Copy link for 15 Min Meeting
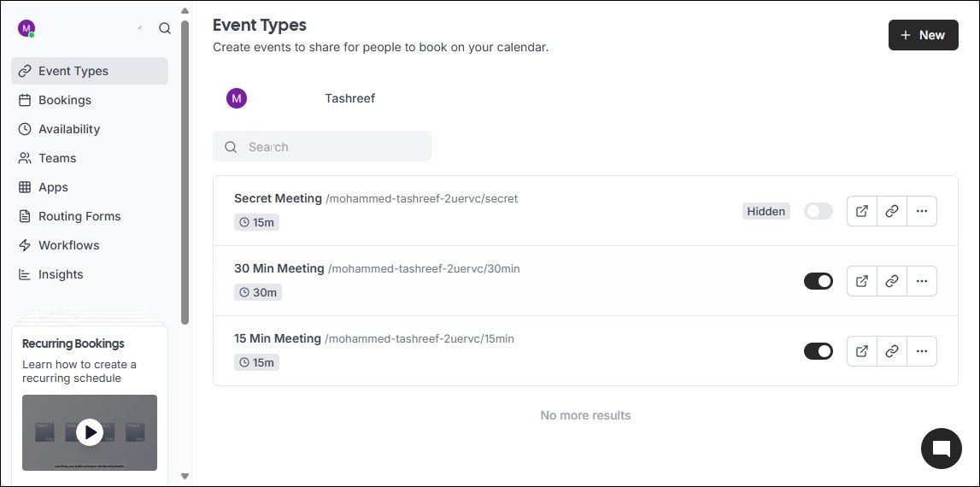The width and height of the screenshot is (980, 487). pyautogui.click(x=892, y=351)
